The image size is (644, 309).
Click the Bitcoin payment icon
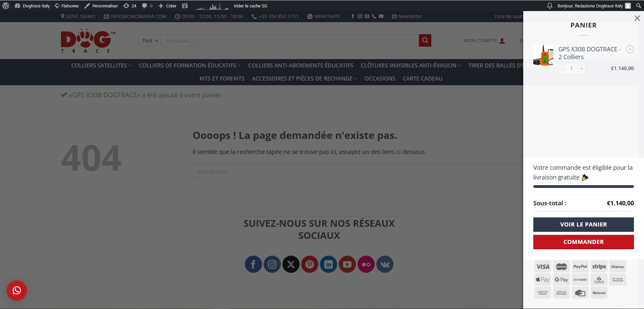point(599,293)
